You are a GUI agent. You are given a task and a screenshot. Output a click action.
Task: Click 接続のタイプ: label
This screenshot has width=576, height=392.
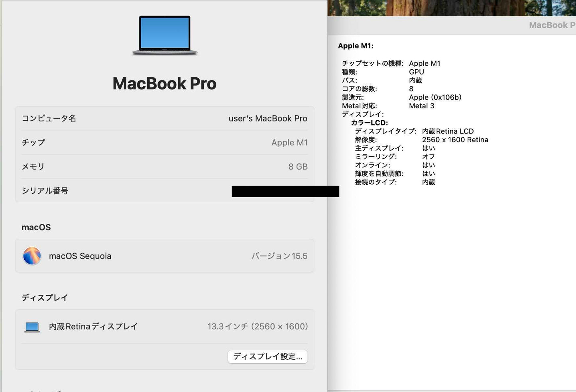tap(376, 182)
